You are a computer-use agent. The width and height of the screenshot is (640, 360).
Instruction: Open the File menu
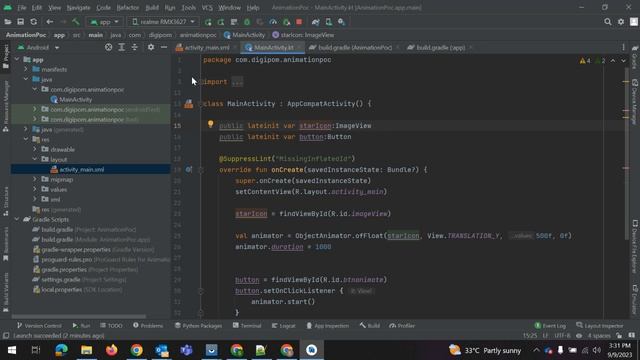[x=21, y=7]
